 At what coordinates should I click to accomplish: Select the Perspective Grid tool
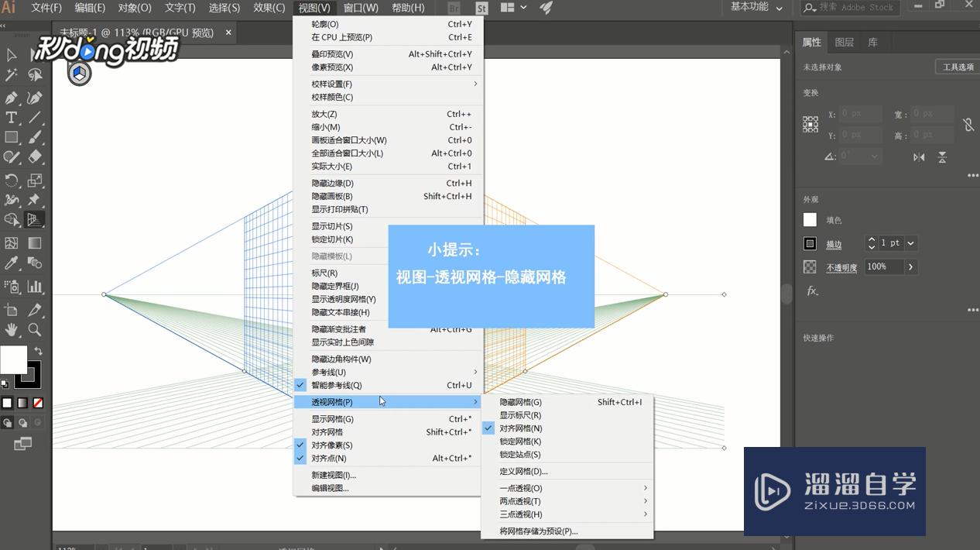pos(34,220)
